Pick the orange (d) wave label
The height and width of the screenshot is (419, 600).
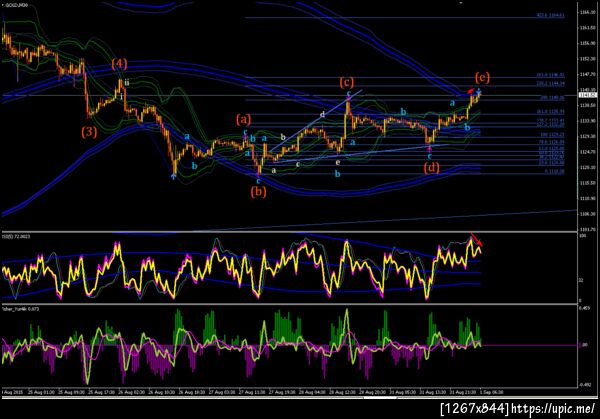coord(432,167)
